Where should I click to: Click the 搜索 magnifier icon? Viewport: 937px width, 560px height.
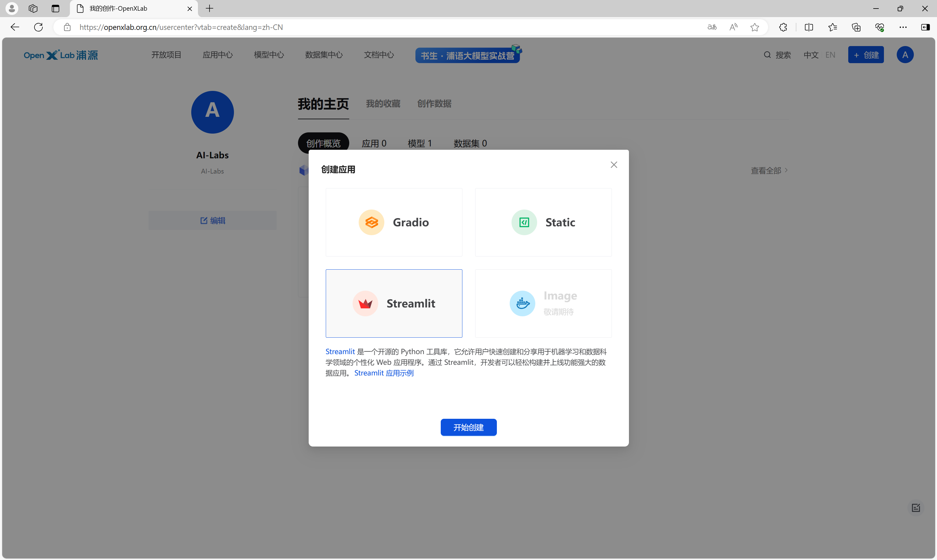pyautogui.click(x=767, y=55)
